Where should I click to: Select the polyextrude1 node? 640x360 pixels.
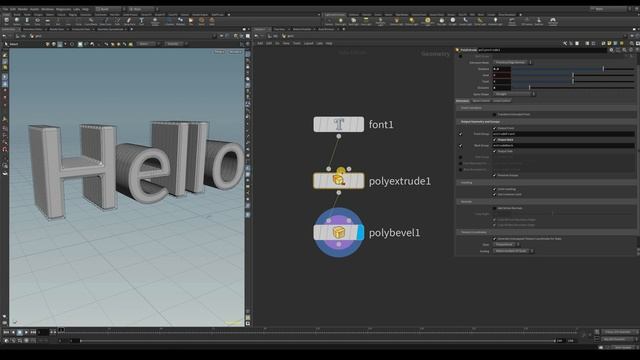338,181
